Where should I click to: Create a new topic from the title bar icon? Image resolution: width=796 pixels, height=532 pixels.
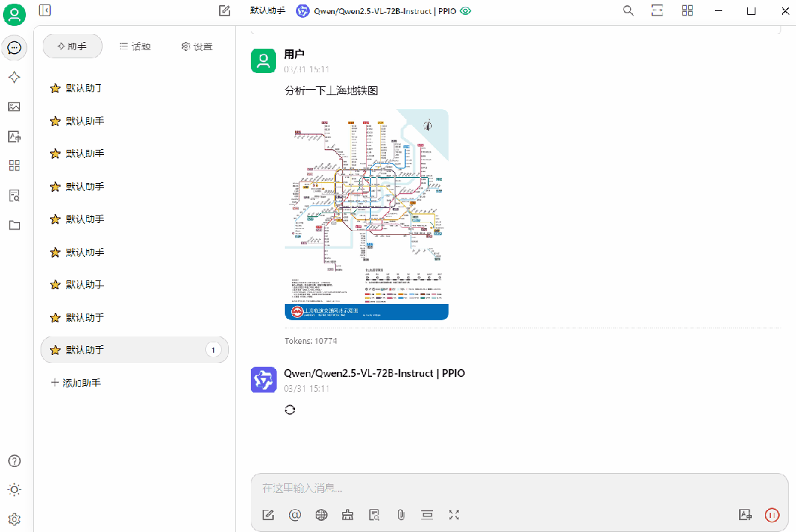click(x=224, y=10)
